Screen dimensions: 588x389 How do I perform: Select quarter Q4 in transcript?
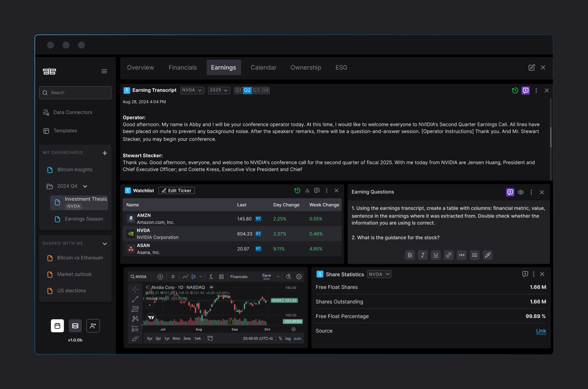[x=265, y=90]
